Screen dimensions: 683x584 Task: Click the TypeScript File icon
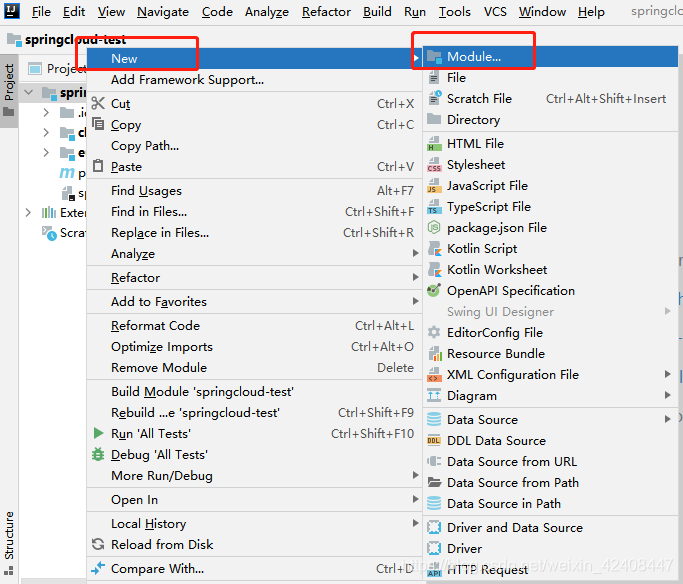[434, 207]
